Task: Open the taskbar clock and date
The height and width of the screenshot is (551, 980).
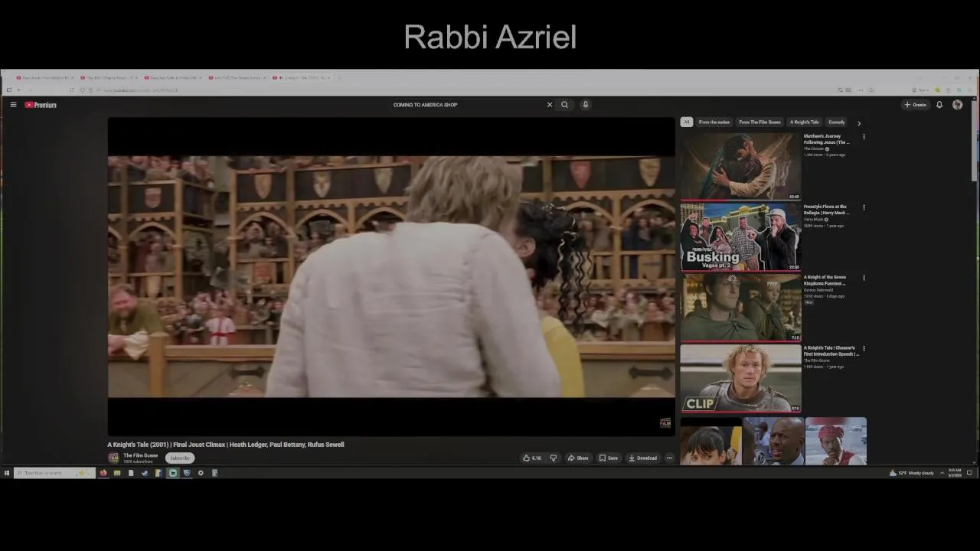Action: click(x=955, y=473)
